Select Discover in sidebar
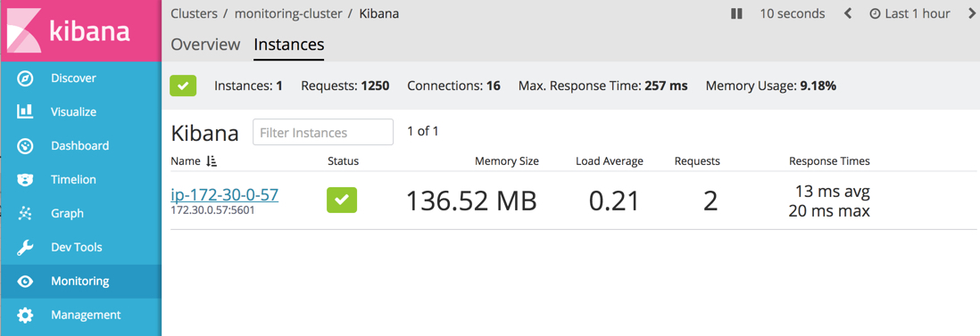 [x=74, y=78]
